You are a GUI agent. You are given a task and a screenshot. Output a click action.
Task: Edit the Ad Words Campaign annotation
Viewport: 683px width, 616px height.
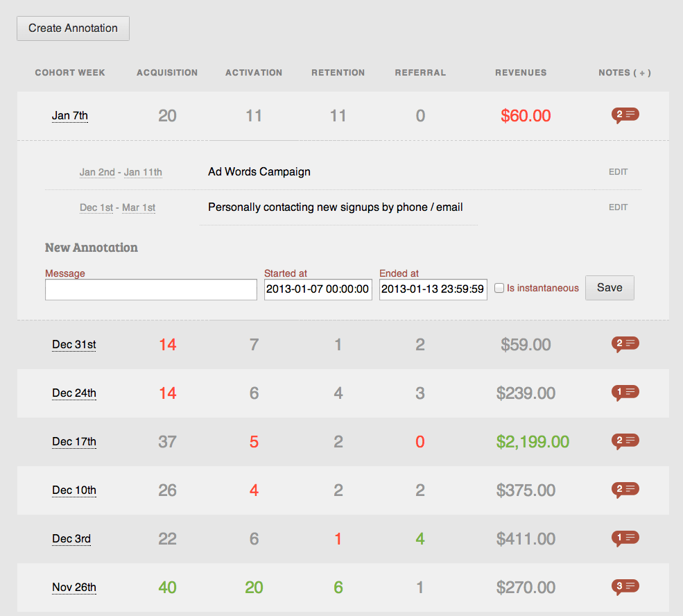coord(618,172)
